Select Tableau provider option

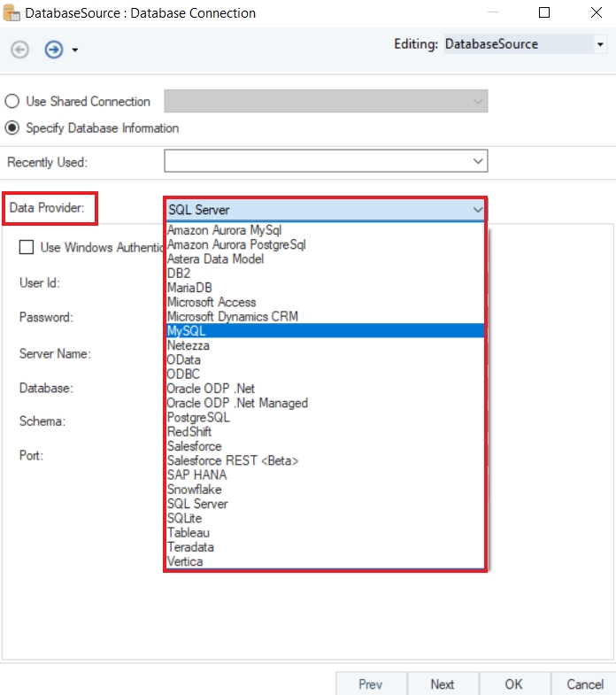[x=326, y=533]
